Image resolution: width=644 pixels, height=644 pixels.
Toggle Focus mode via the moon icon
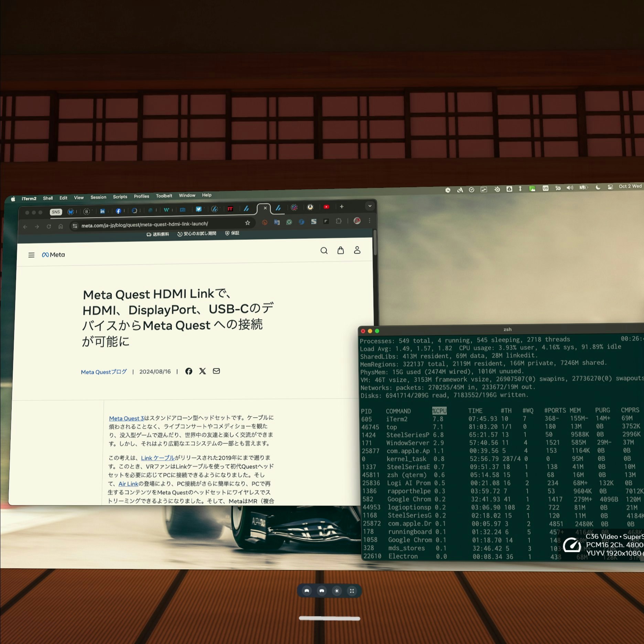(x=598, y=187)
